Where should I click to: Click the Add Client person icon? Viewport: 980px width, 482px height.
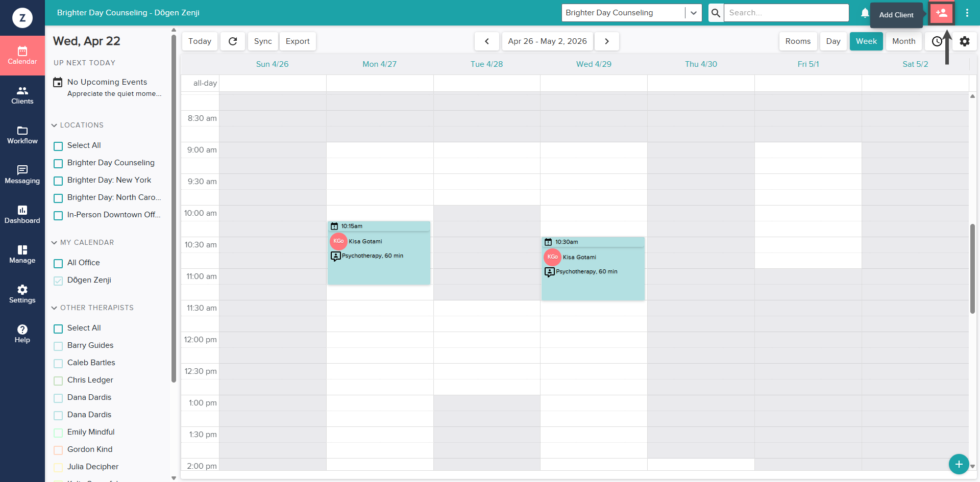942,13
